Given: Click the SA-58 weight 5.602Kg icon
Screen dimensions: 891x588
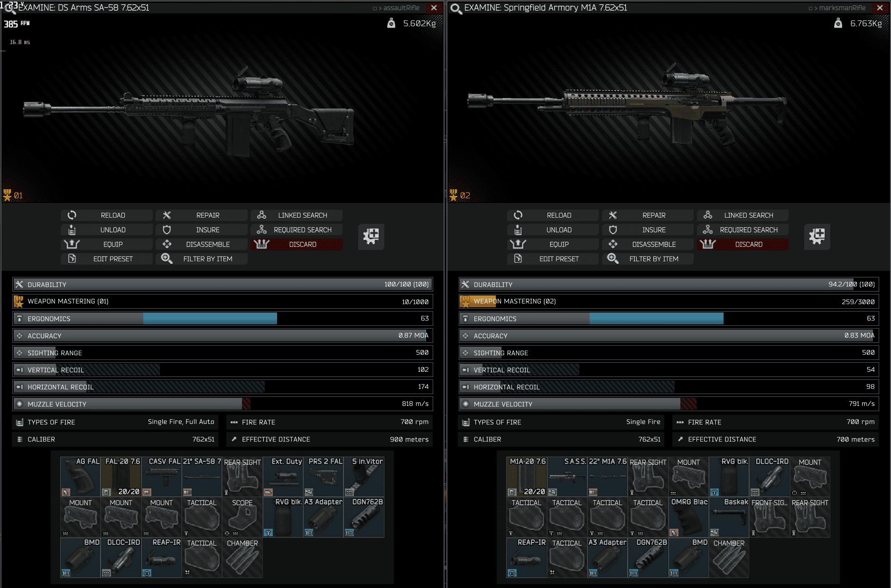Looking at the screenshot, I should [391, 23].
